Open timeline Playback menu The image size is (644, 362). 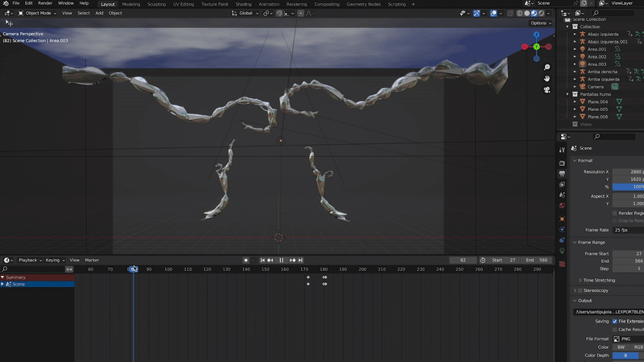click(30, 260)
